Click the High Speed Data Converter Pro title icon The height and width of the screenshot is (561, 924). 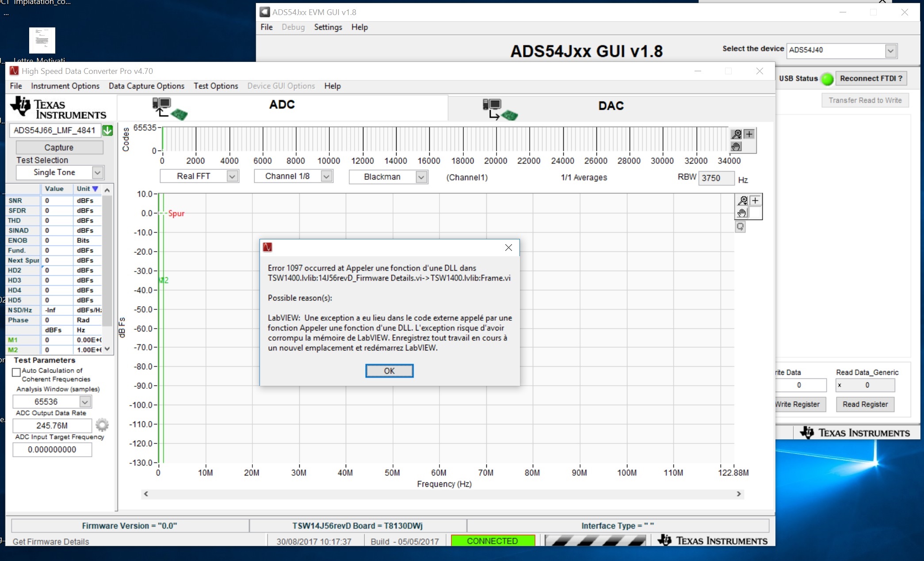click(x=14, y=71)
